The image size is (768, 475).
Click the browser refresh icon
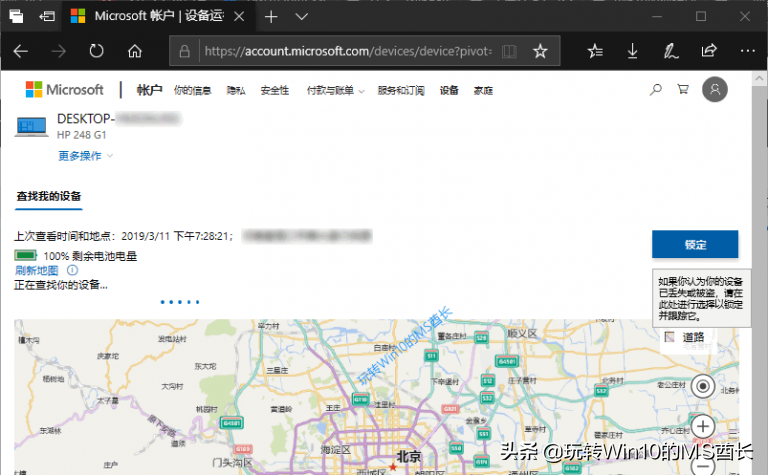tap(96, 51)
